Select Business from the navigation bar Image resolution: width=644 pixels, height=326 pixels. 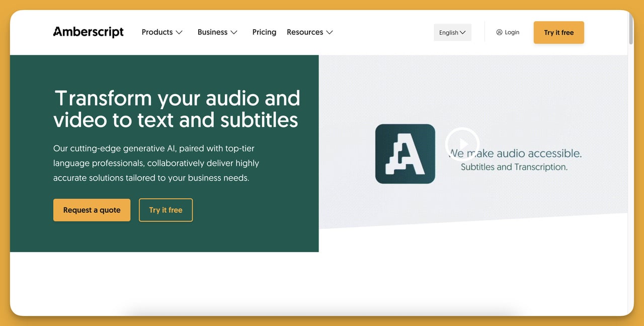213,32
